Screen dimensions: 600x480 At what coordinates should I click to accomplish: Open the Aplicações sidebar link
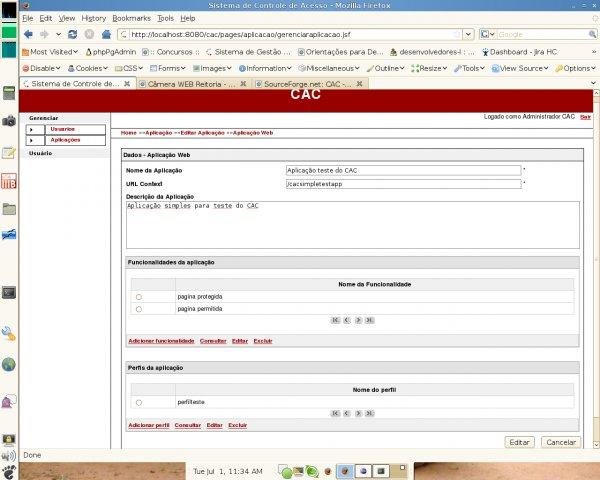pyautogui.click(x=65, y=140)
